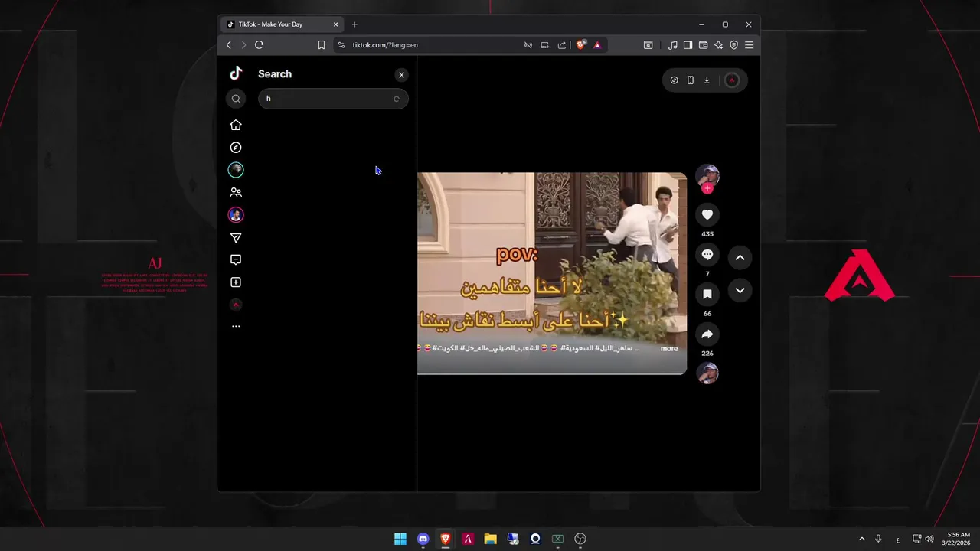Save the video with the bookmark icon

(707, 295)
